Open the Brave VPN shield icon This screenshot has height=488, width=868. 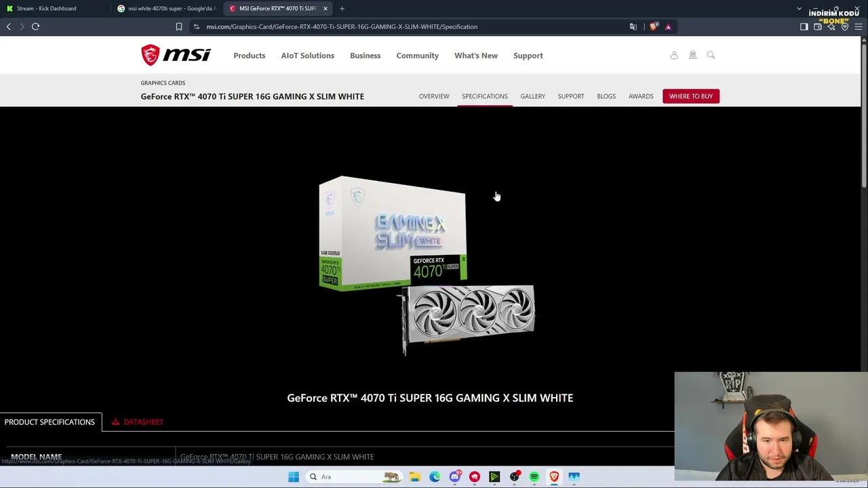tap(845, 26)
